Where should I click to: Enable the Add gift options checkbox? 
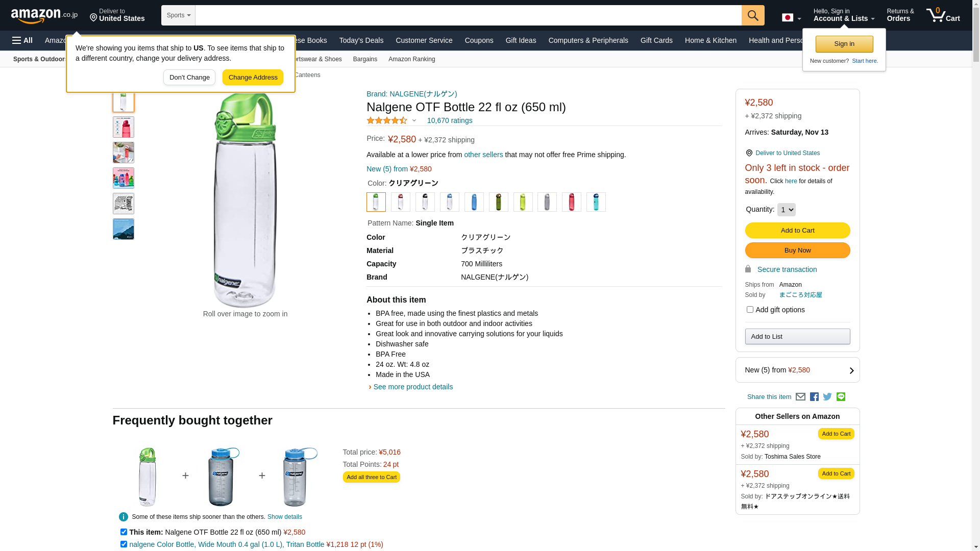click(x=750, y=310)
